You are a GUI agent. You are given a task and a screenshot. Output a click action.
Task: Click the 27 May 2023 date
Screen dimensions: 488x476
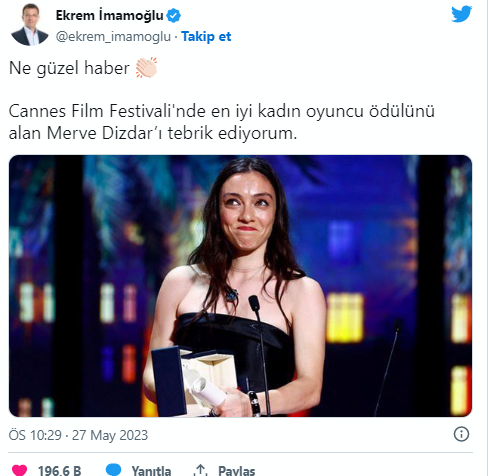coord(110,435)
